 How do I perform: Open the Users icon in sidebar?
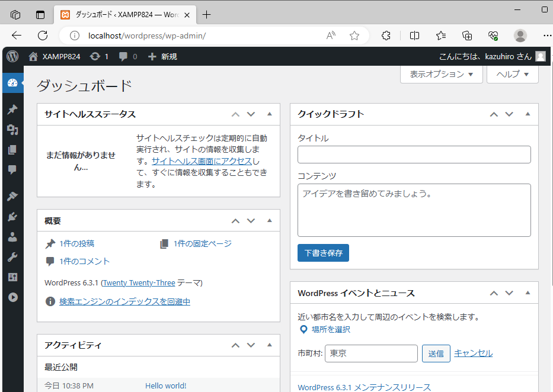pyautogui.click(x=12, y=237)
